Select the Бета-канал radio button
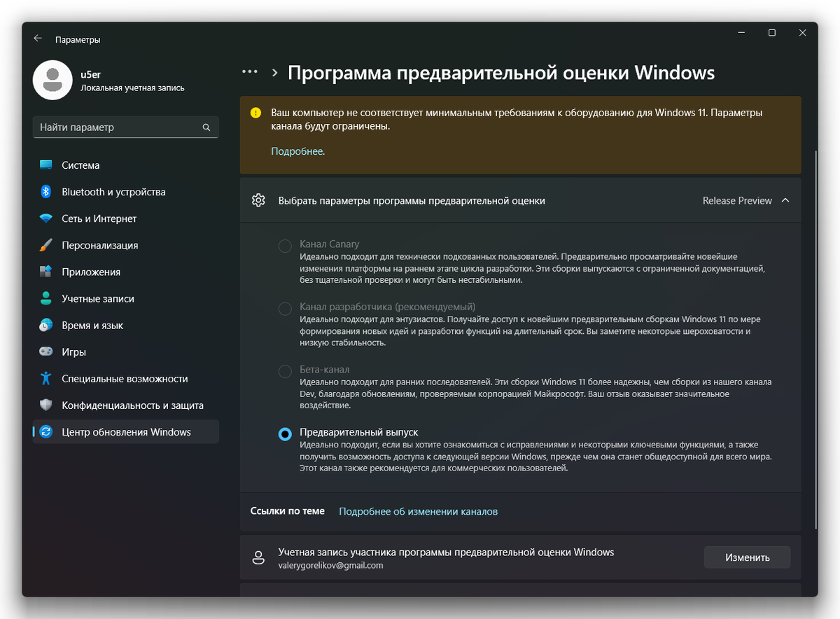Image resolution: width=840 pixels, height=619 pixels. pyautogui.click(x=285, y=371)
